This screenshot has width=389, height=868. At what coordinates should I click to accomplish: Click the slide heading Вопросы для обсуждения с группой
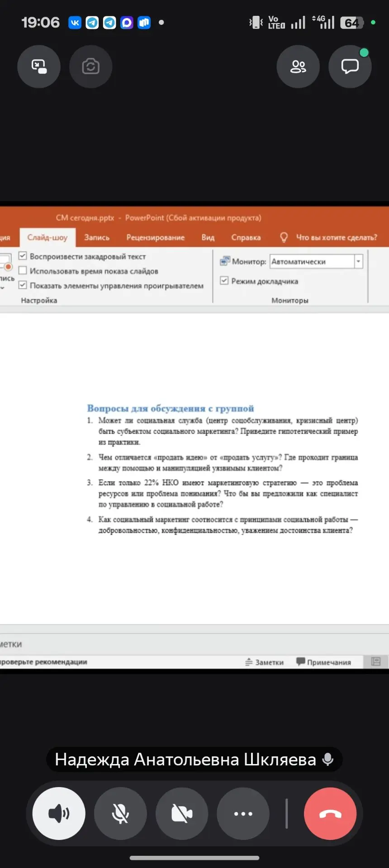171,408
